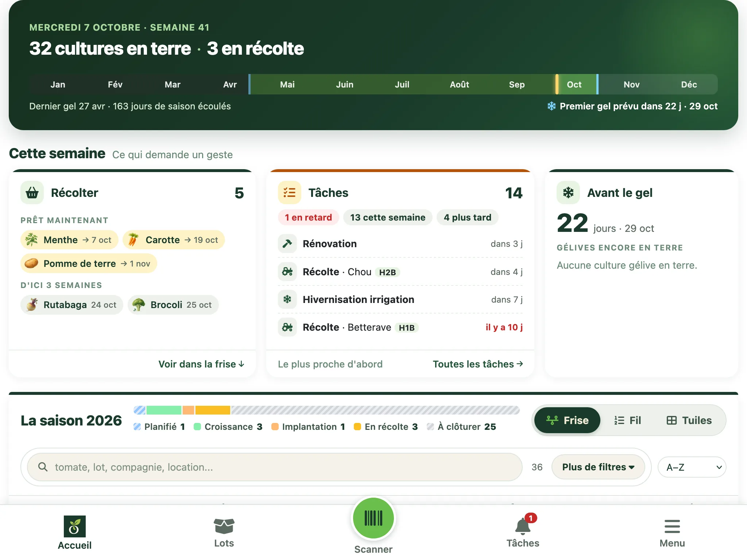Screen dimensions: 747x560
Task: Open the A–Z sort dropdown
Action: (x=692, y=467)
